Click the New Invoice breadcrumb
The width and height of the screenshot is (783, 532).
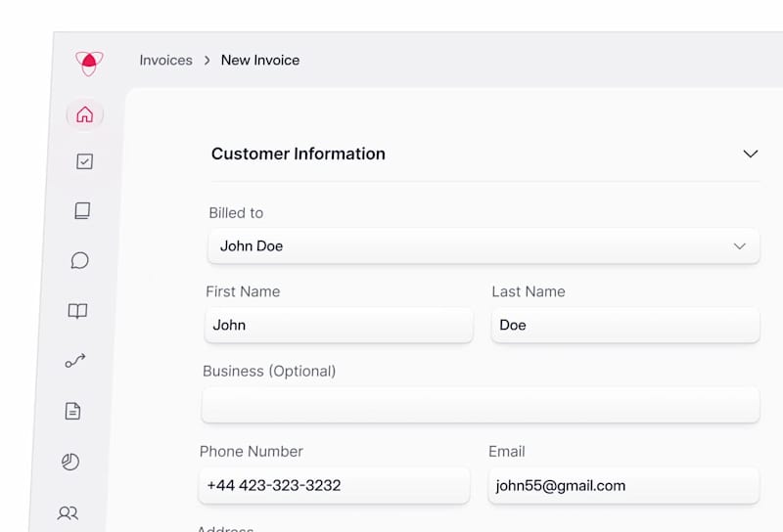[x=260, y=60]
